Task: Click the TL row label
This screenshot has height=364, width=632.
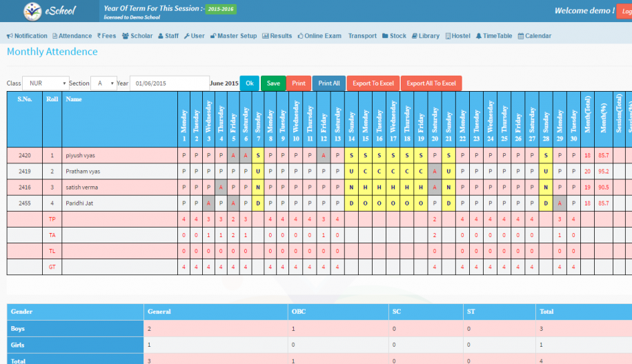Action: [52, 251]
